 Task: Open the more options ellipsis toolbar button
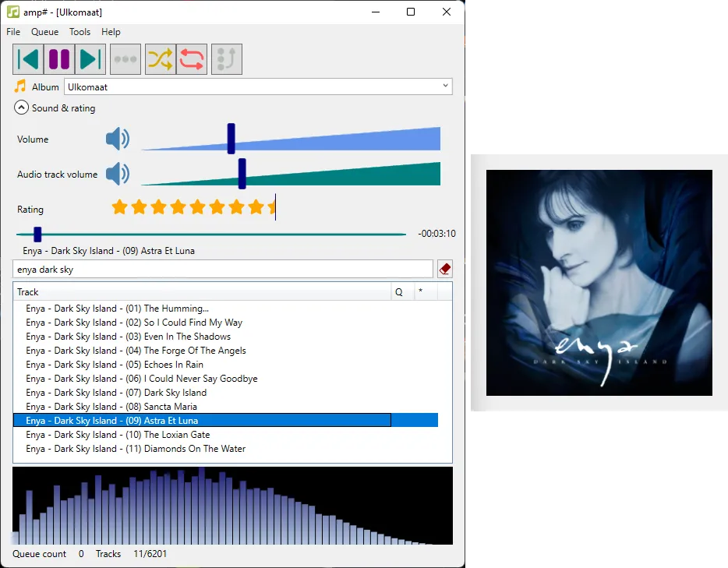pyautogui.click(x=125, y=58)
